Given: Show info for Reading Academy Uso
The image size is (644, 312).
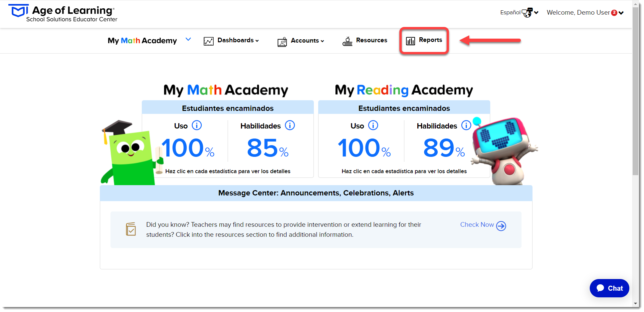Looking at the screenshot, I should pos(373,125).
